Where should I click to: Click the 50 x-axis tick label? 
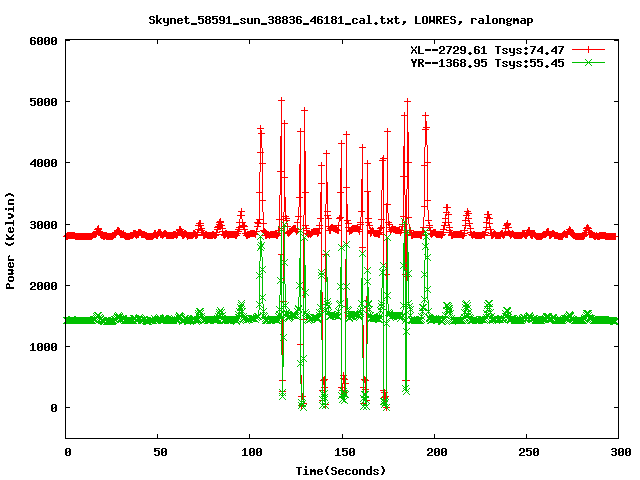coord(160,452)
